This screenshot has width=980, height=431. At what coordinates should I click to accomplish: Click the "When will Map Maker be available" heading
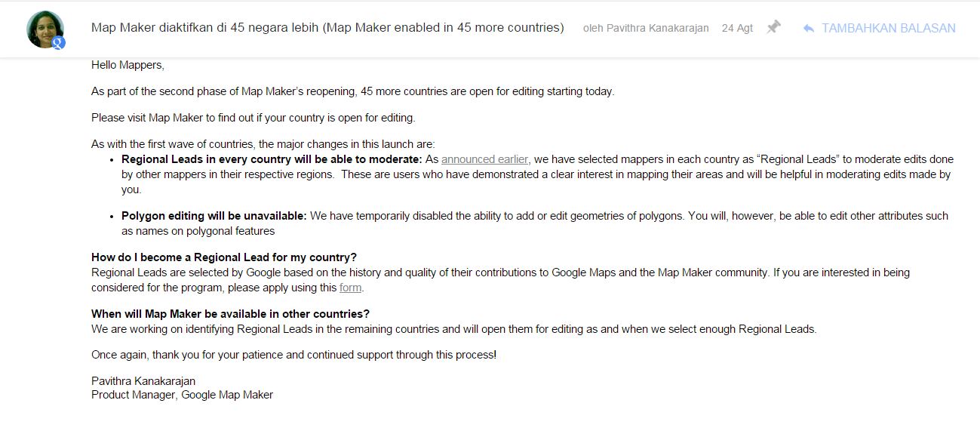pyautogui.click(x=230, y=314)
